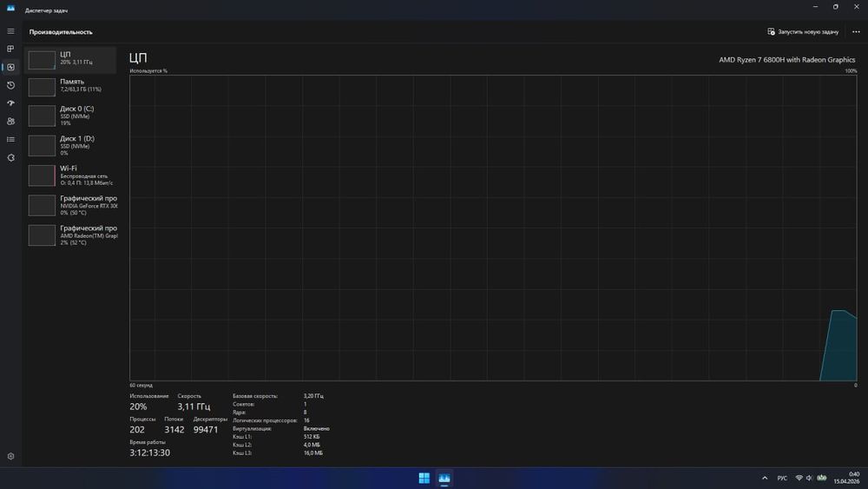
Task: Open the Processes page icon
Action: coord(10,49)
